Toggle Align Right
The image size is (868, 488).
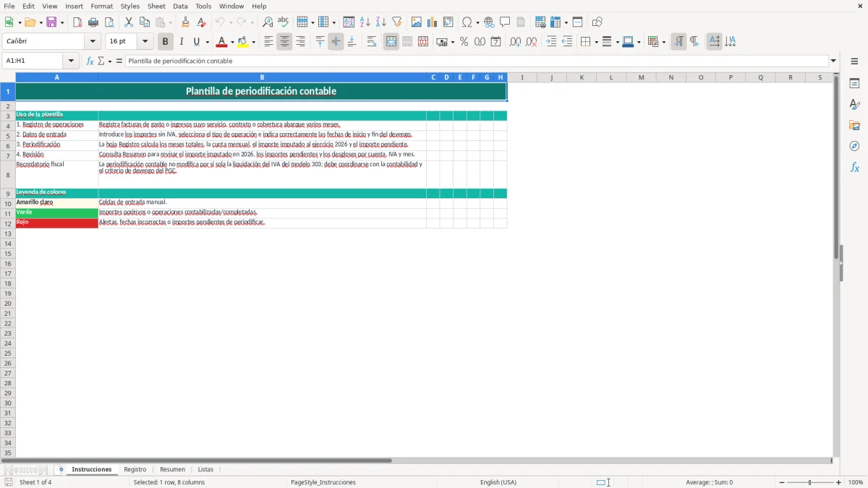pyautogui.click(x=300, y=42)
